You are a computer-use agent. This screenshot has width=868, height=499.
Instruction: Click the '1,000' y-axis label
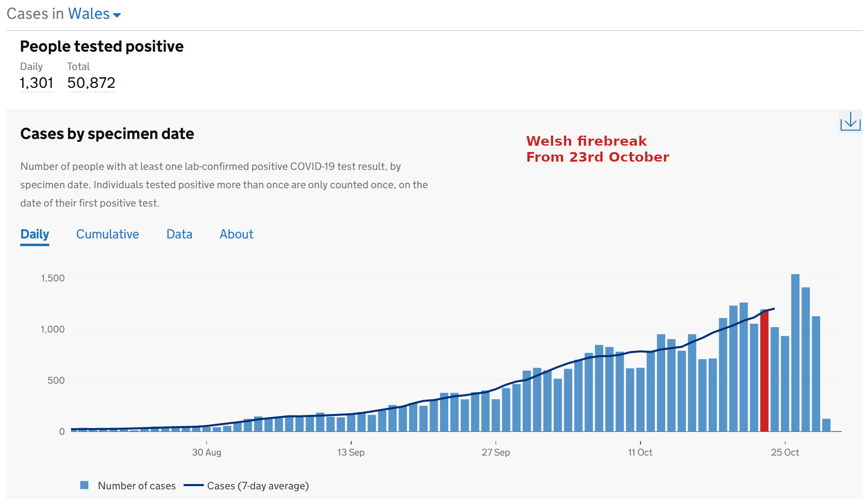[53, 329]
